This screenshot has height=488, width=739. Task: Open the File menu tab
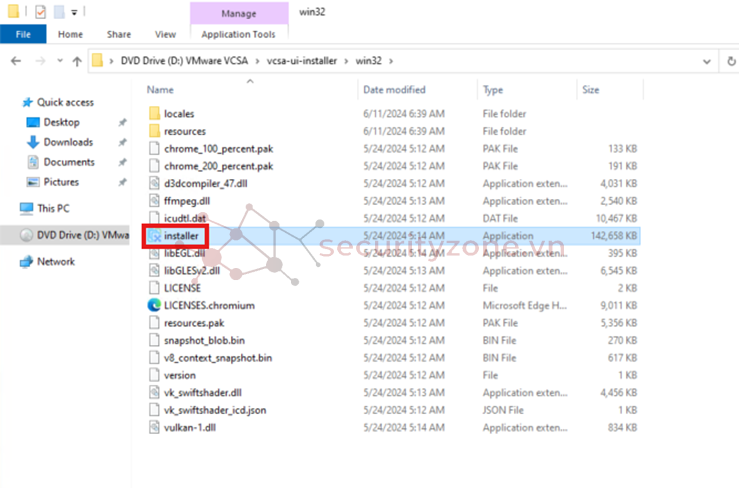coord(24,34)
